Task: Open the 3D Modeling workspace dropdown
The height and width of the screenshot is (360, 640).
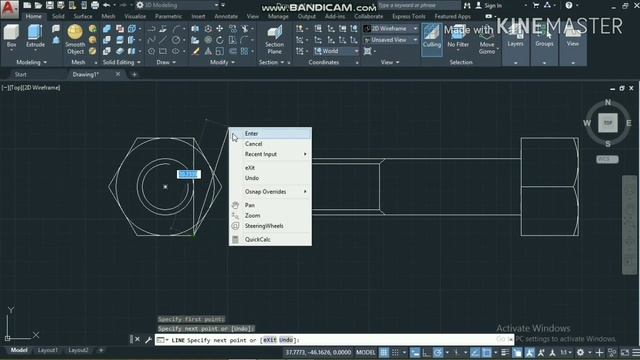Action: click(x=178, y=5)
